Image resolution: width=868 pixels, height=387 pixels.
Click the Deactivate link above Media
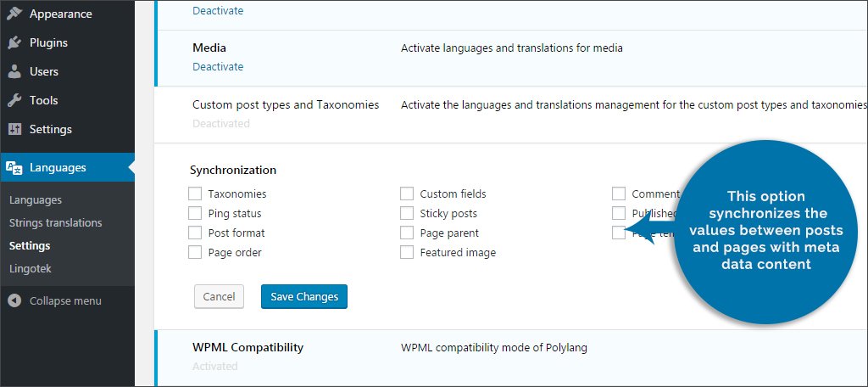click(218, 10)
